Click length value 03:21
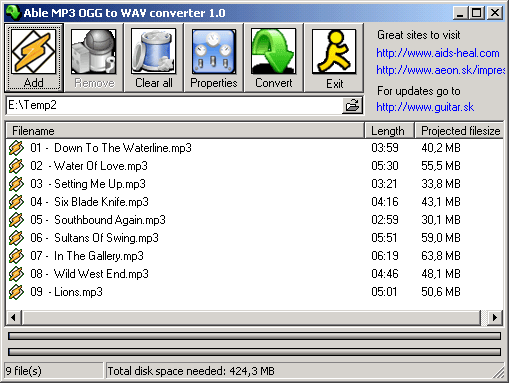Screen dimensions: 509x383 [x=384, y=184]
